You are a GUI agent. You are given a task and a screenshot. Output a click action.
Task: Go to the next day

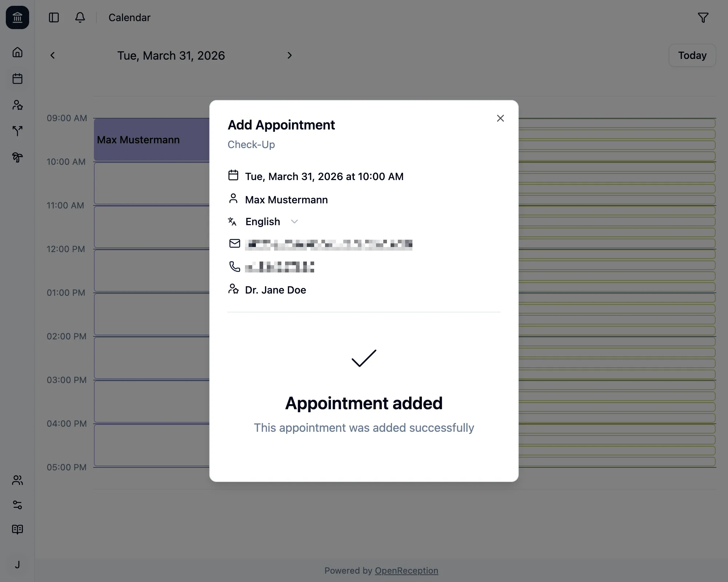(289, 55)
